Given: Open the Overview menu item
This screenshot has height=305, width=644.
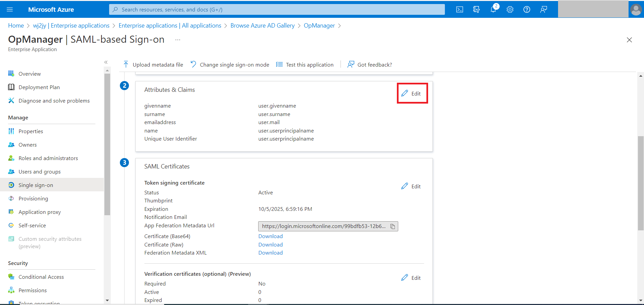Looking at the screenshot, I should (30, 74).
